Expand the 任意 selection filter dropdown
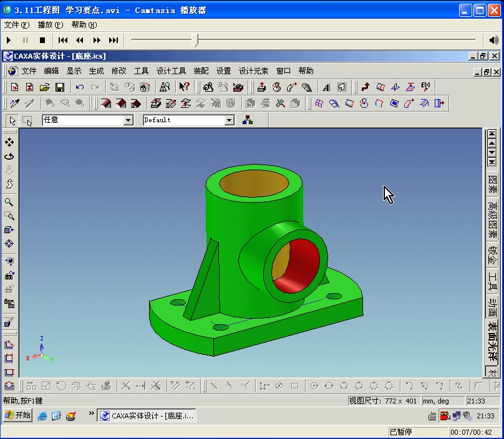This screenshot has height=439, width=504. (x=128, y=120)
